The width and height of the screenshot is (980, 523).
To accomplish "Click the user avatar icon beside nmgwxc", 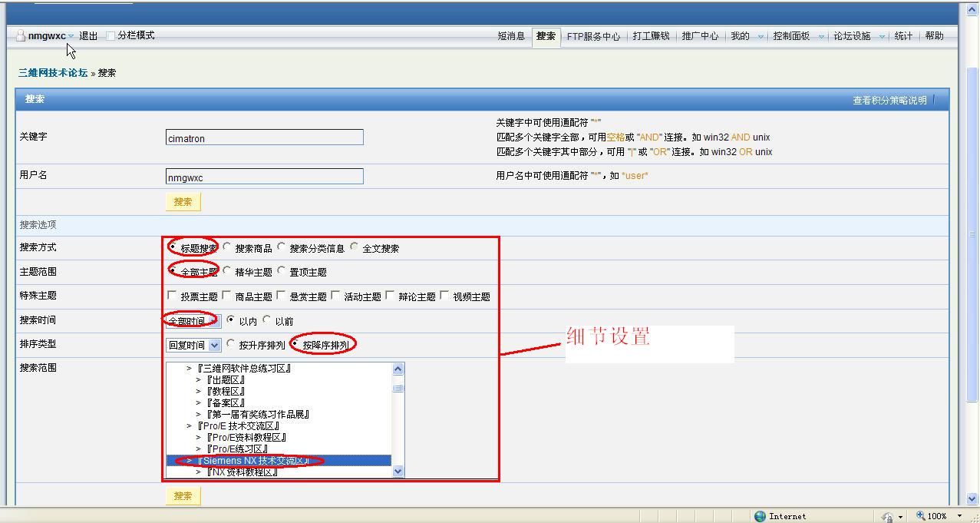I will point(21,35).
